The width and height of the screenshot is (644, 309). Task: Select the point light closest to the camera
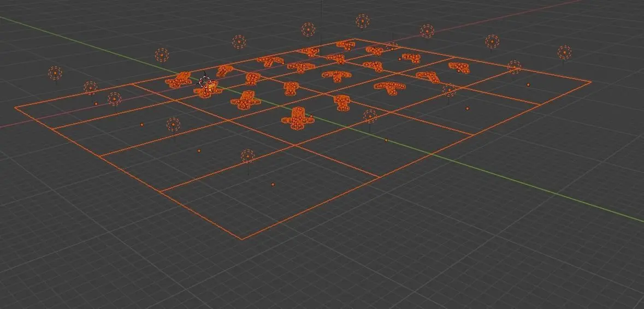(247, 156)
